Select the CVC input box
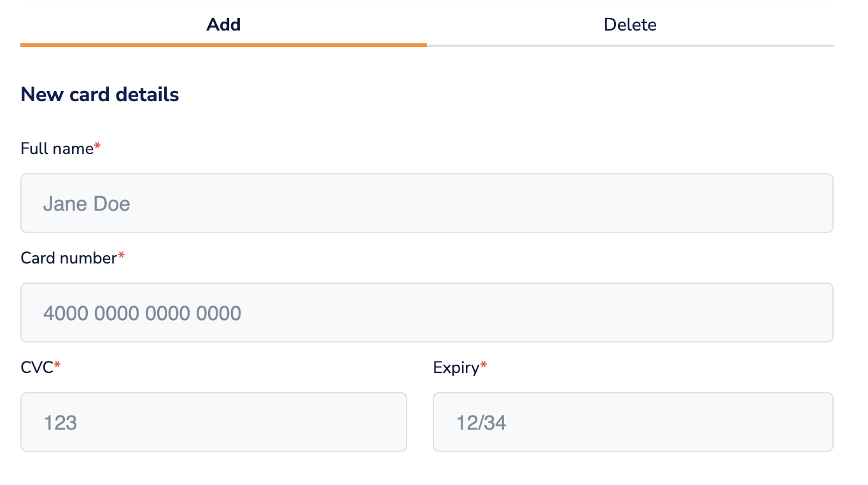 pos(214,422)
